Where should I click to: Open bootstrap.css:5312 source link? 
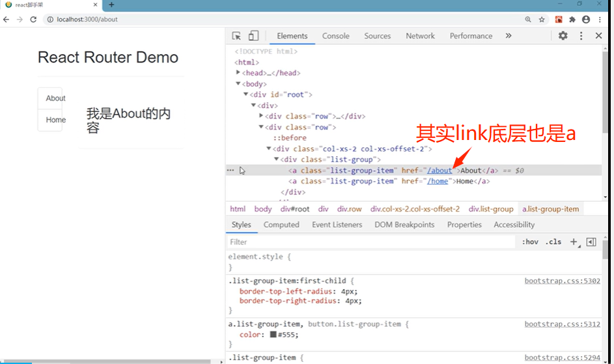click(563, 324)
